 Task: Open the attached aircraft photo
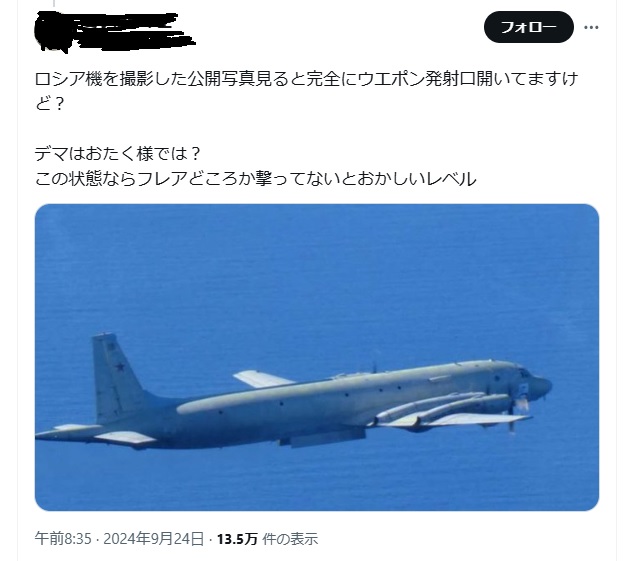pos(317,357)
